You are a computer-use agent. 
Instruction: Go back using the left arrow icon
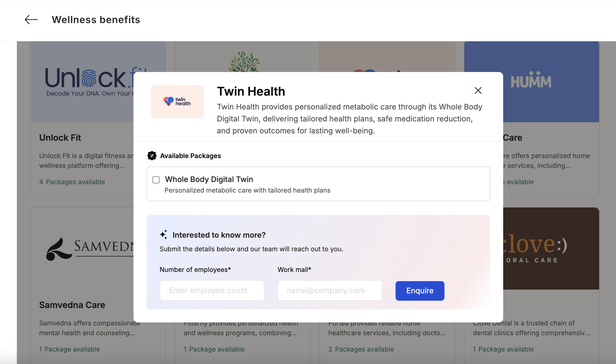click(x=31, y=20)
